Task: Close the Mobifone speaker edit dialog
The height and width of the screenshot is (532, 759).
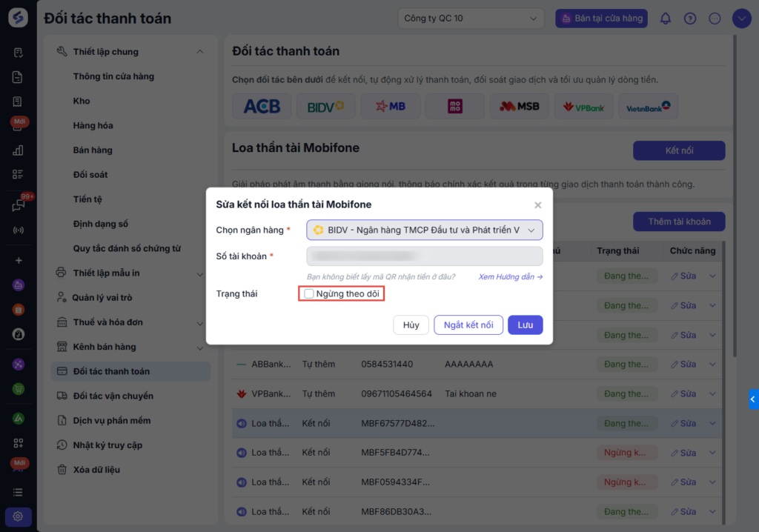Action: pyautogui.click(x=538, y=205)
